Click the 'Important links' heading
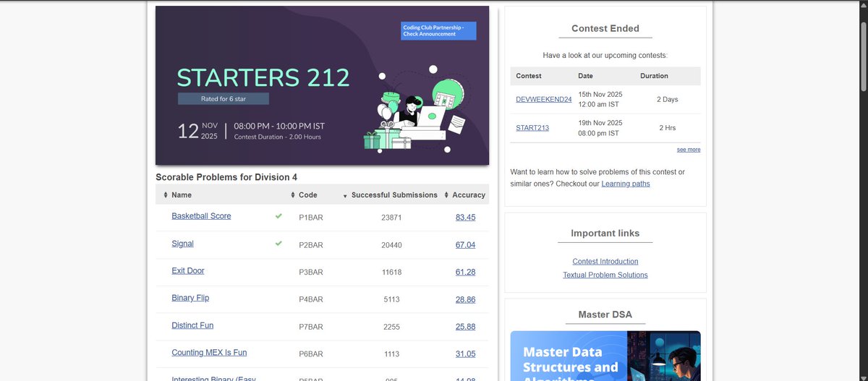This screenshot has width=868, height=381. pyautogui.click(x=605, y=234)
